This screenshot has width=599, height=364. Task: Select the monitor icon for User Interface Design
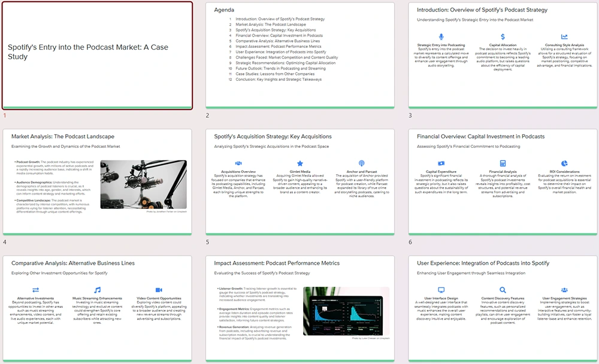(441, 290)
